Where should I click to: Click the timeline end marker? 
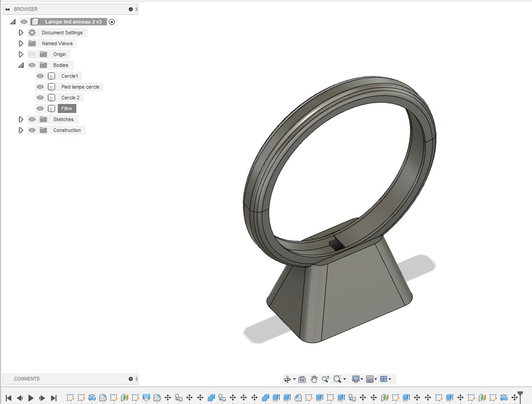click(520, 396)
